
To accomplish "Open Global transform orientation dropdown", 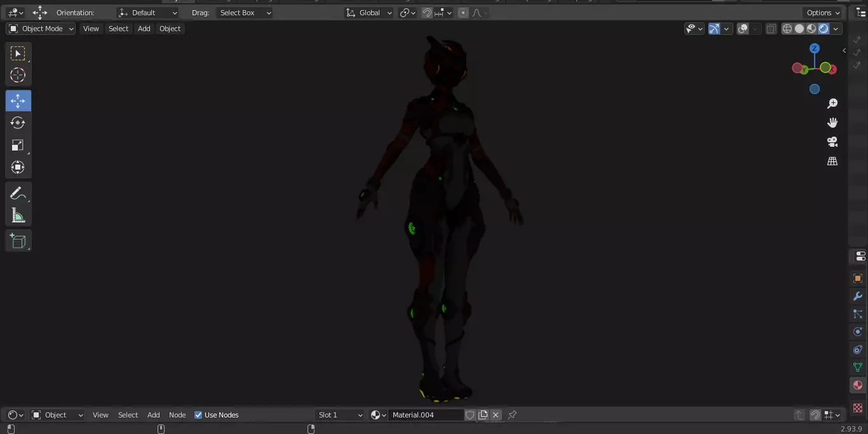I will pyautogui.click(x=369, y=13).
